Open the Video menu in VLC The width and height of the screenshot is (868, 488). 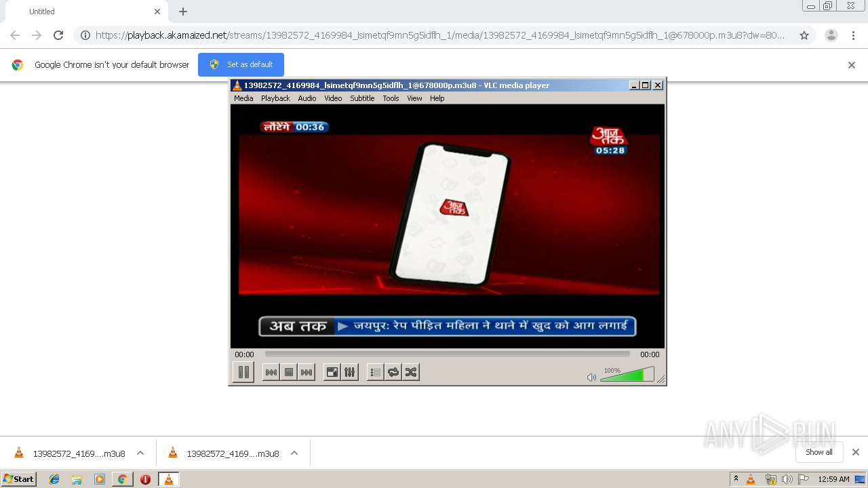click(x=333, y=98)
